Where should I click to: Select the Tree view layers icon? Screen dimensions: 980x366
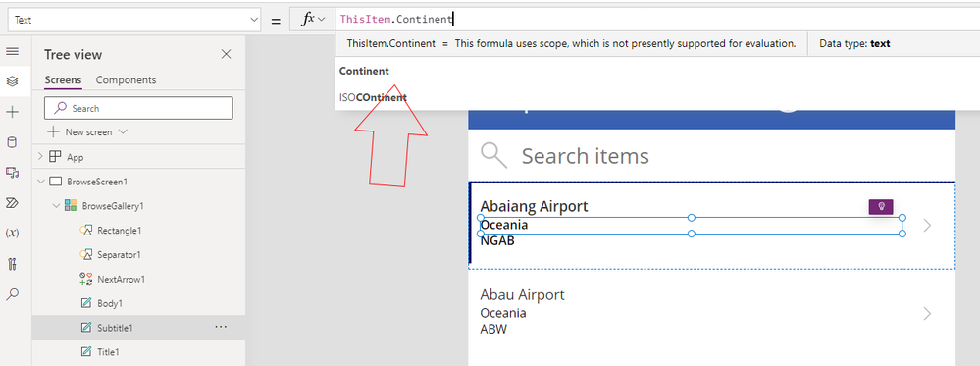(x=12, y=81)
